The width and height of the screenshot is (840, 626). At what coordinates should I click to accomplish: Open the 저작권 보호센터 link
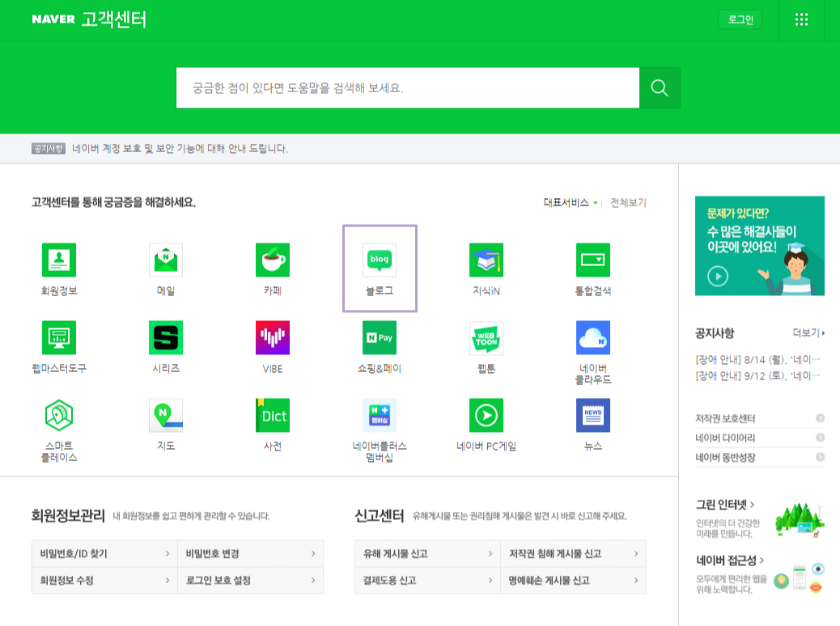click(x=760, y=418)
